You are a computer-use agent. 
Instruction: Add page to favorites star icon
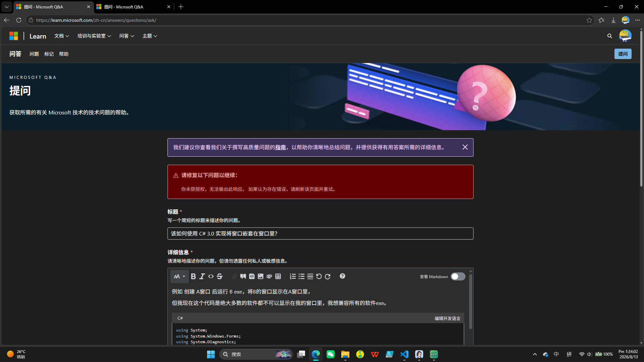(x=589, y=20)
